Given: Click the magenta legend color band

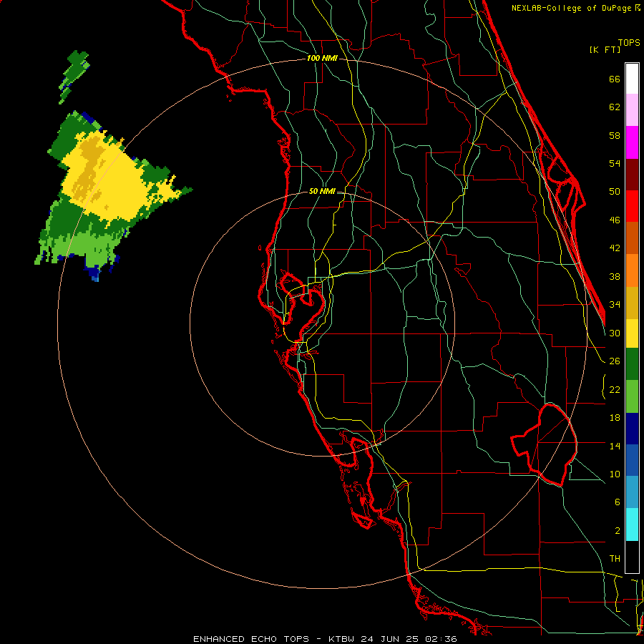Looking at the screenshot, I should tap(632, 142).
